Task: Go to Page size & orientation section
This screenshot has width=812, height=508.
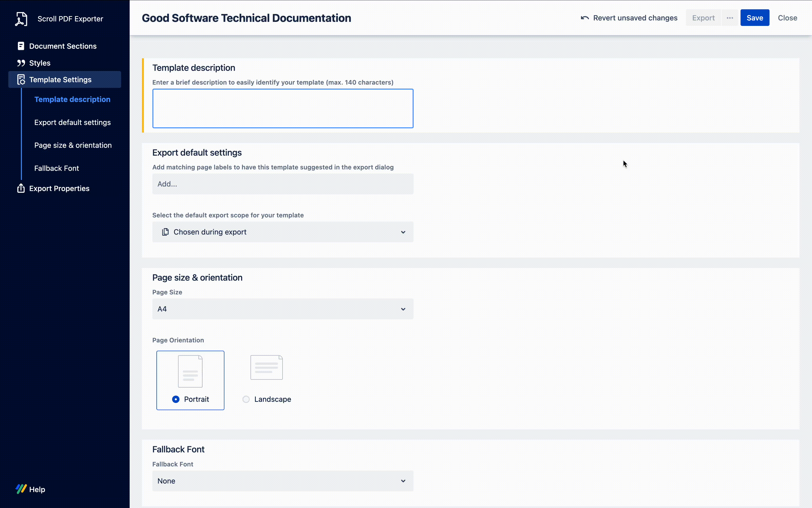Action: (x=72, y=145)
